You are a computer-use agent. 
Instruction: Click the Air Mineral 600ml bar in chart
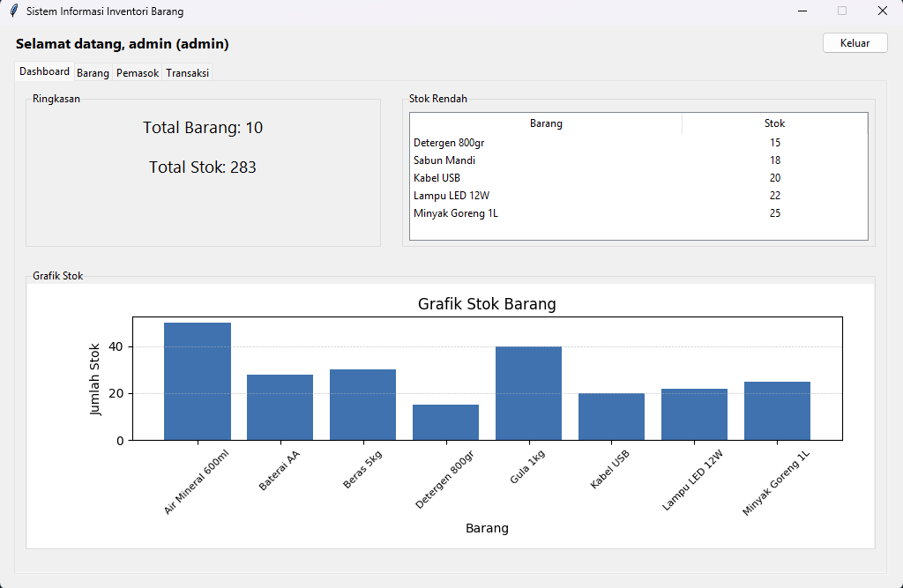coord(198,381)
